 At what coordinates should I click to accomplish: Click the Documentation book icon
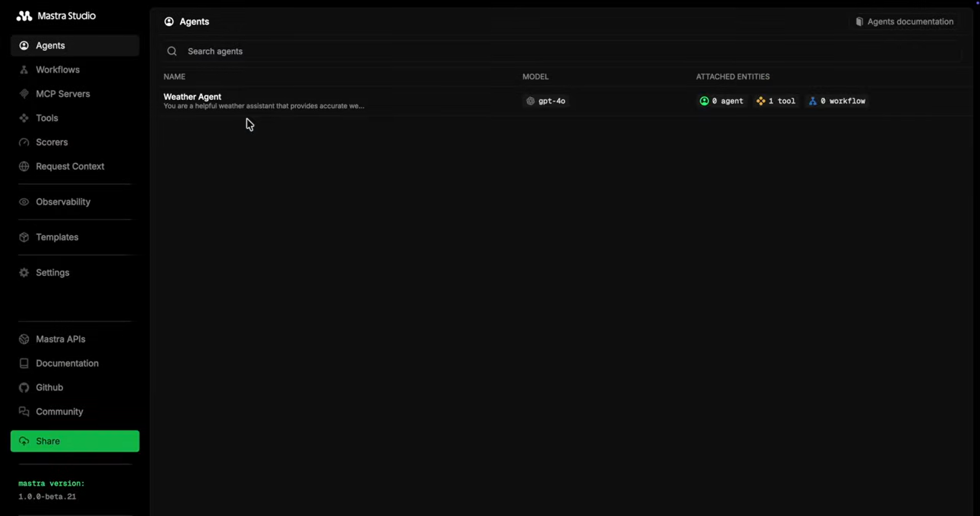pyautogui.click(x=24, y=363)
